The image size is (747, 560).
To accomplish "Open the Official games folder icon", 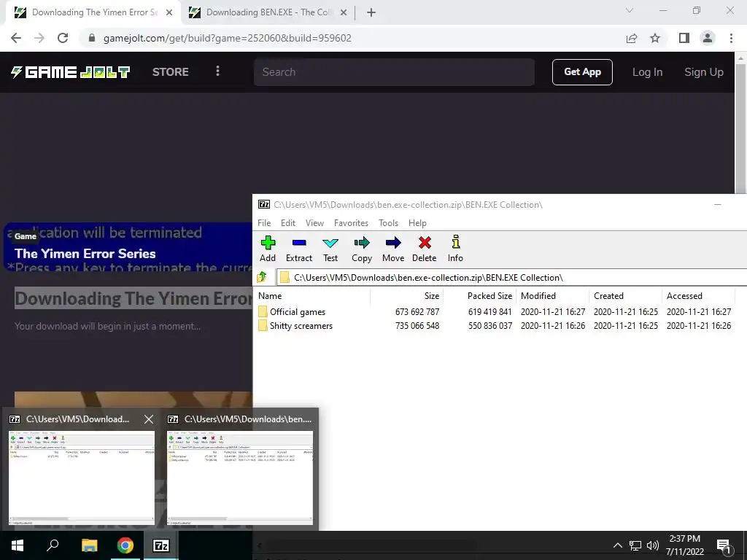I will [x=263, y=312].
